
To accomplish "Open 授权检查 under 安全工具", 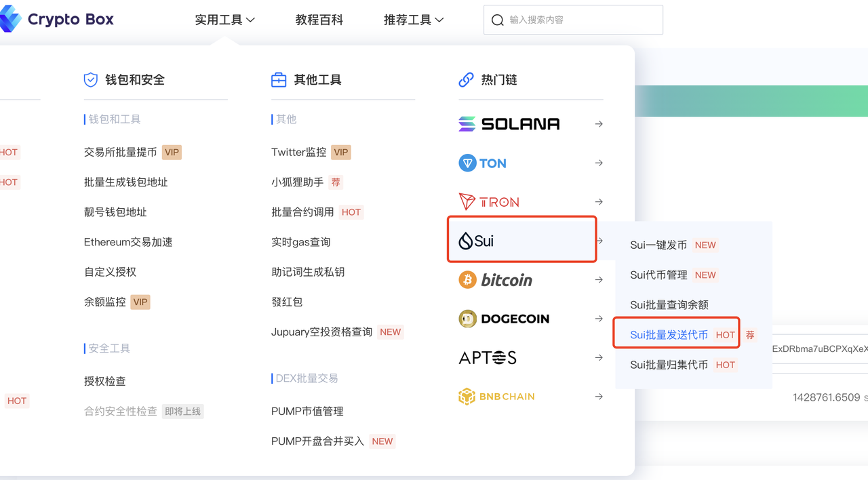I will 105,381.
